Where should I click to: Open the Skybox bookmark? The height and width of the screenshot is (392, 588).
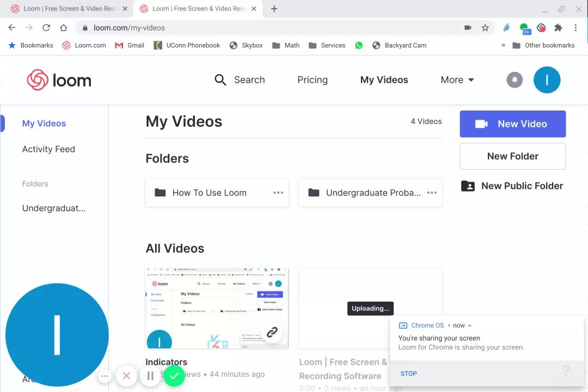coord(246,45)
